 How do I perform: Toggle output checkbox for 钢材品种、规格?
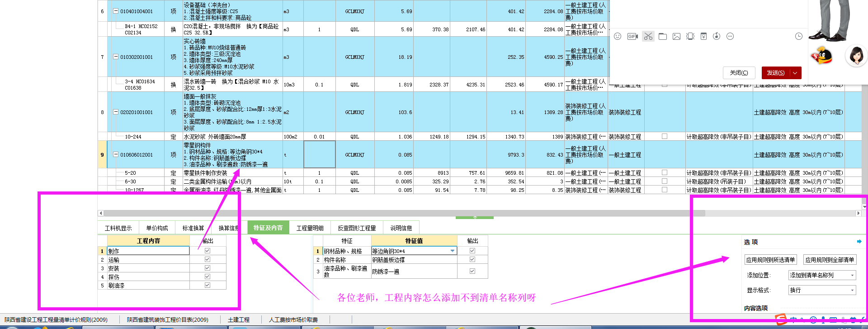(472, 251)
